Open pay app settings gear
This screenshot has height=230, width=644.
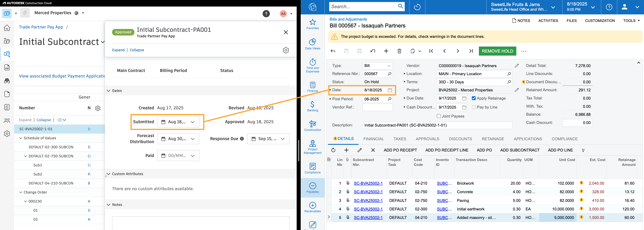tap(286, 50)
